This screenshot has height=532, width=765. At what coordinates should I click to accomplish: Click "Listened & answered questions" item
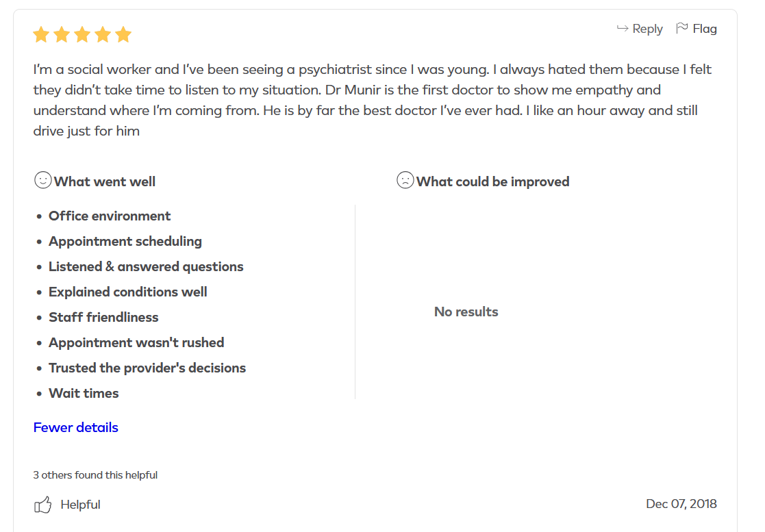tap(146, 266)
